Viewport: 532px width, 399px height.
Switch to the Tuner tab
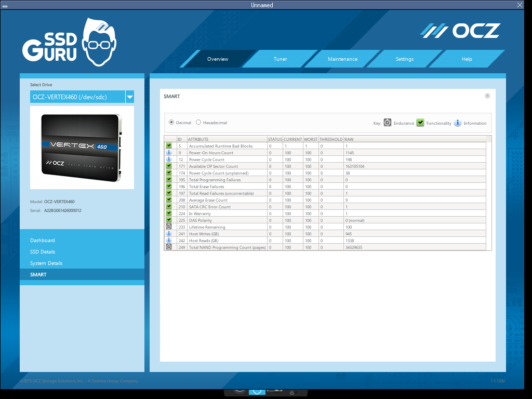point(280,59)
